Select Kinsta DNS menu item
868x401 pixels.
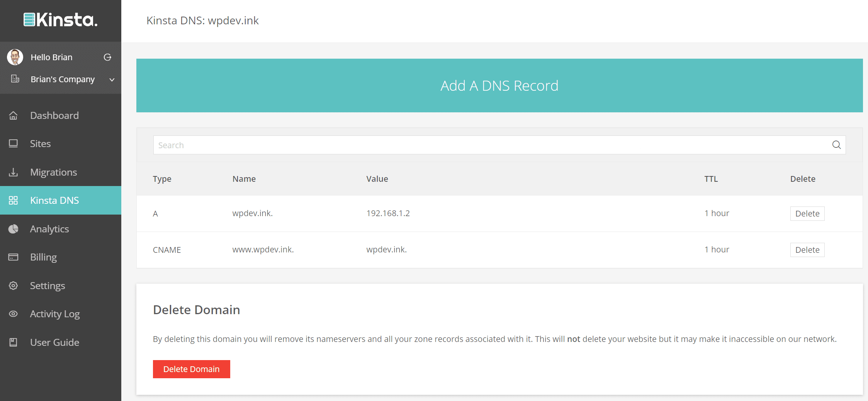61,200
